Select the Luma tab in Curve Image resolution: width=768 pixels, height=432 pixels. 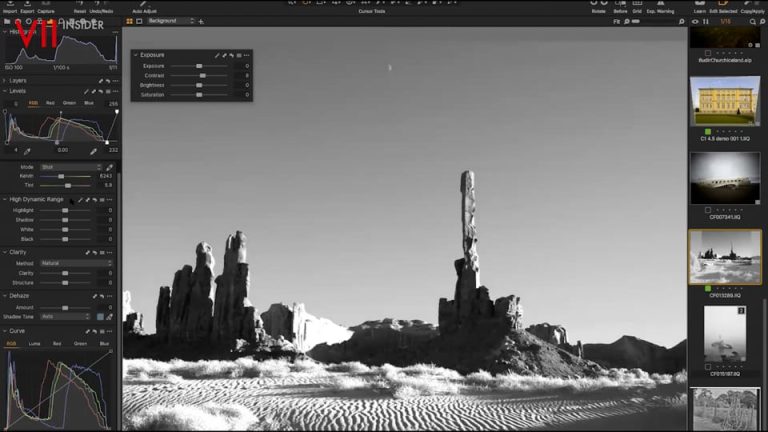(x=34, y=344)
